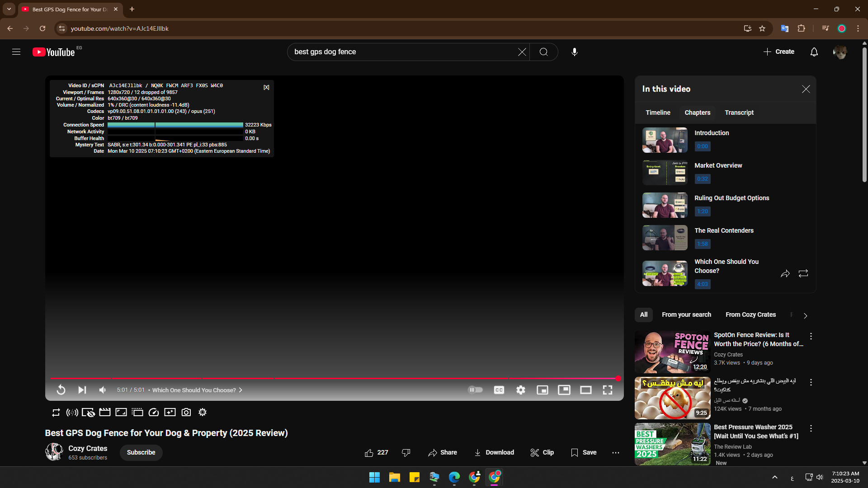Click the volume boost extension icon
868x488 pixels.
(x=72, y=412)
